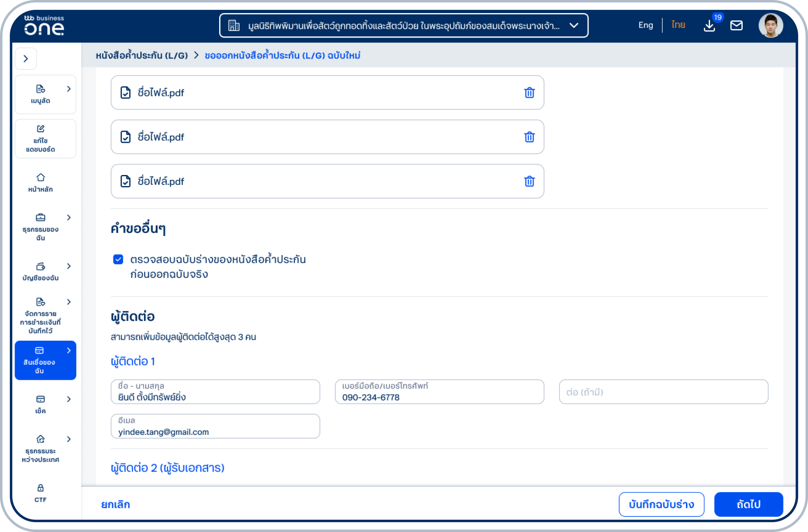The width and height of the screenshot is (808, 532).
Task: Click the เบอร์มือถือ/เบอร์โทรศัพท์ phone field
Action: click(x=439, y=392)
